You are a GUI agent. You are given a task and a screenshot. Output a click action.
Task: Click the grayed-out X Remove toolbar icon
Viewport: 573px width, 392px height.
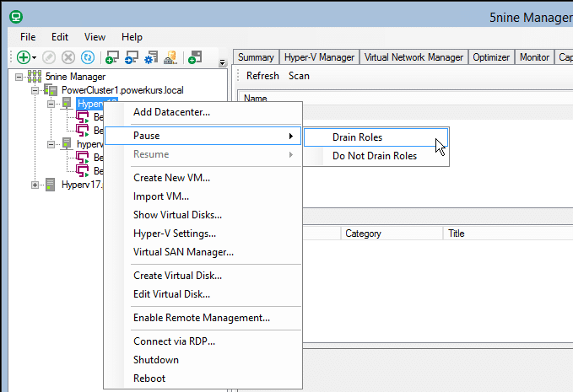(x=68, y=57)
